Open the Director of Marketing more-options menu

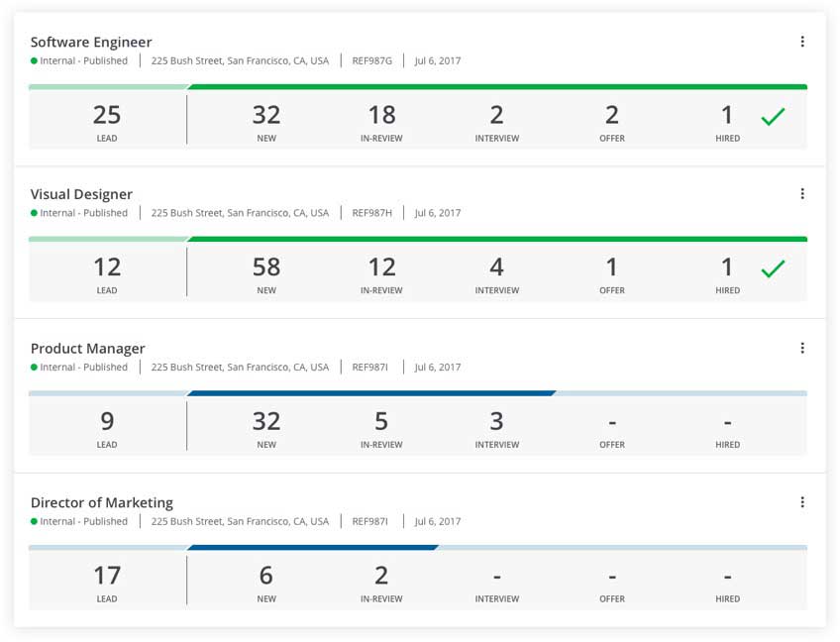point(801,502)
